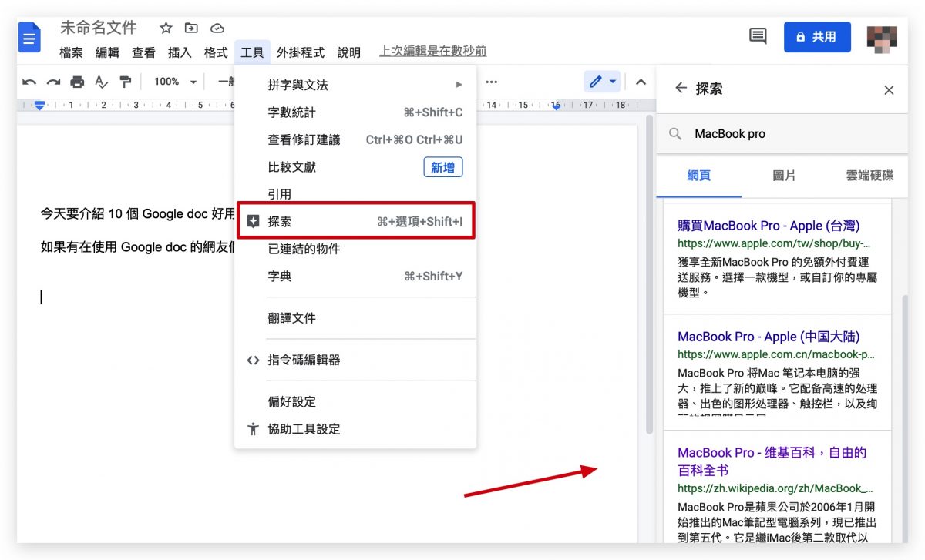Click the spell check icon
The width and height of the screenshot is (925, 560).
[x=101, y=82]
